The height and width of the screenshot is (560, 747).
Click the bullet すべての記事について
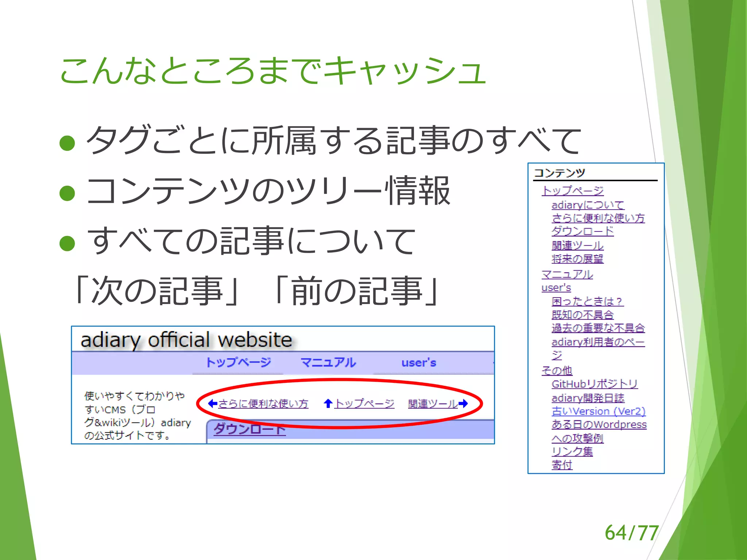coord(251,240)
